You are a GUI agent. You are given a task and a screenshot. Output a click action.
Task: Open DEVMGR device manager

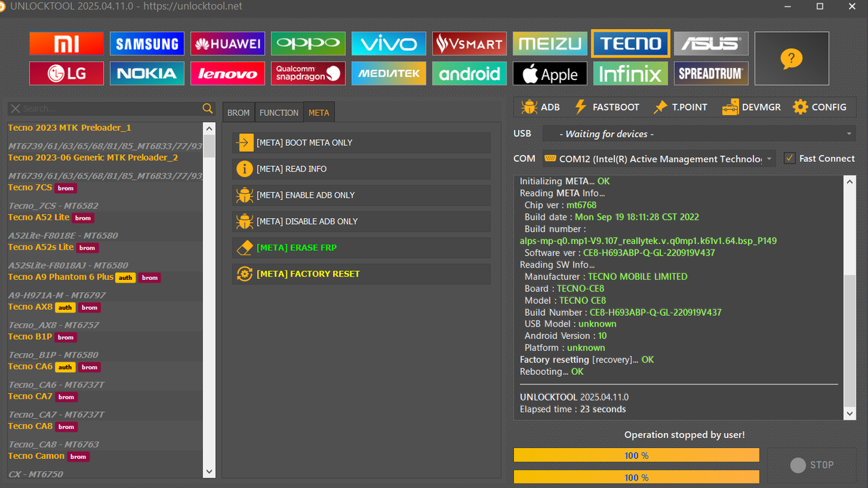(751, 107)
